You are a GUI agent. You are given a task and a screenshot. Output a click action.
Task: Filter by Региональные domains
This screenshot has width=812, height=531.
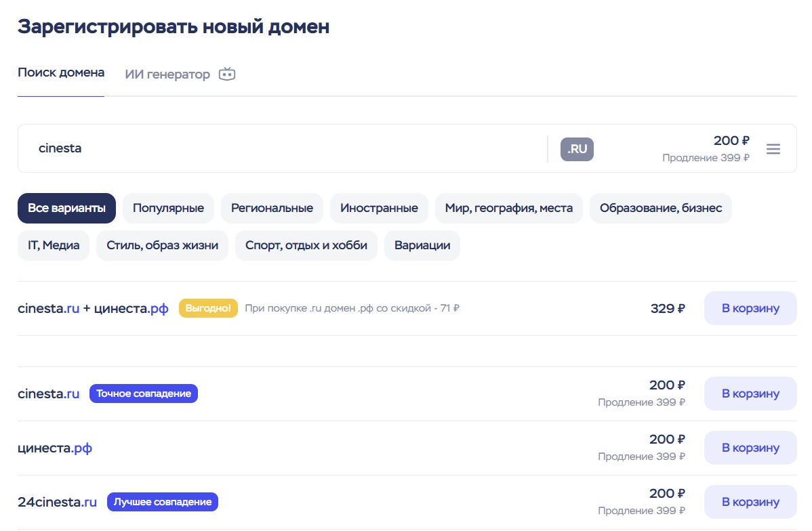(x=272, y=208)
